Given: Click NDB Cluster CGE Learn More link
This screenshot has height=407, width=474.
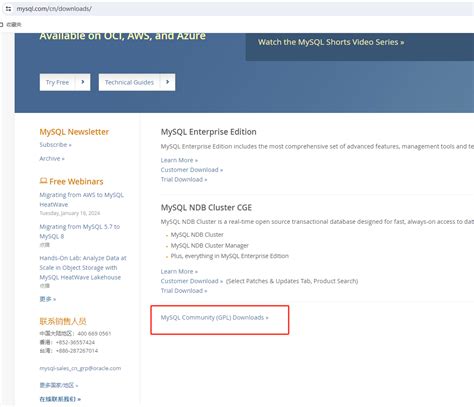Looking at the screenshot, I should 179,272.
